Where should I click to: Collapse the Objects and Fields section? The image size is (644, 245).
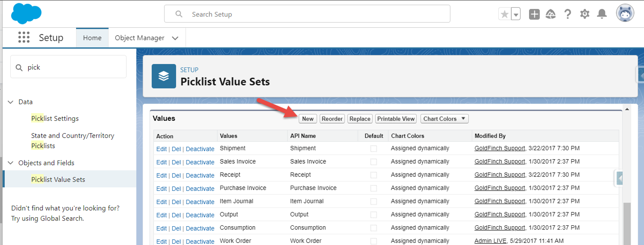[x=11, y=163]
